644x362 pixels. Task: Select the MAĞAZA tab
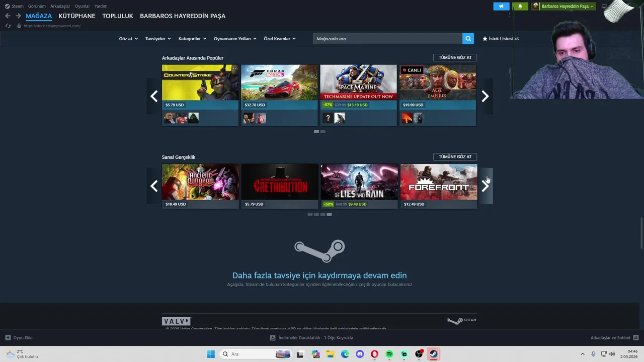(39, 16)
